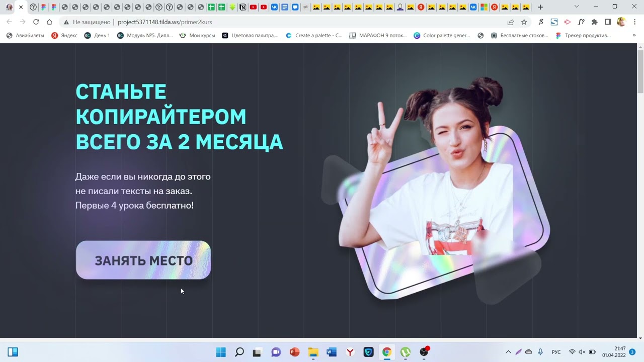Screen dimensions: 644x362
Task: Switch to the green download arrow tab
Action: (x=232, y=7)
